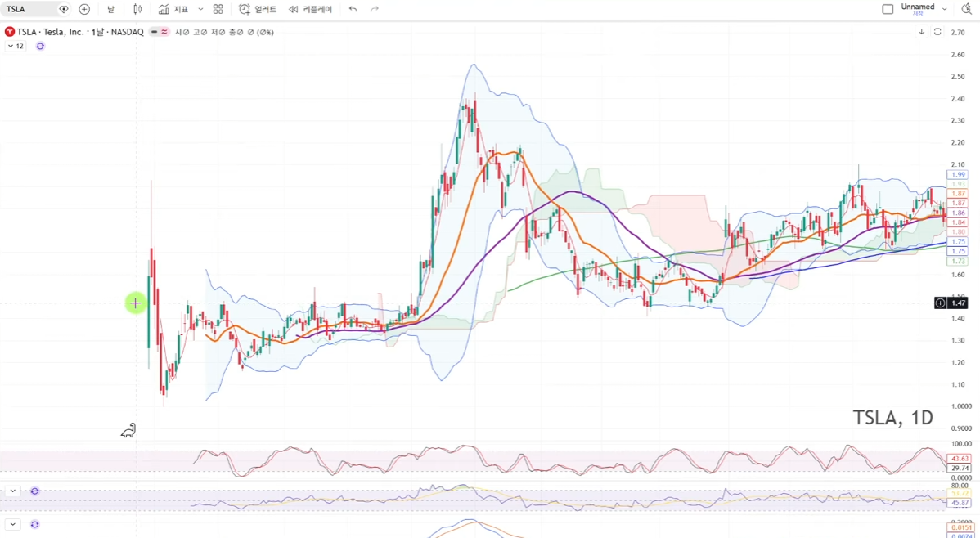Expand the dropdown arrow beside 지표
Screen dimensions: 980x538
[x=200, y=9]
